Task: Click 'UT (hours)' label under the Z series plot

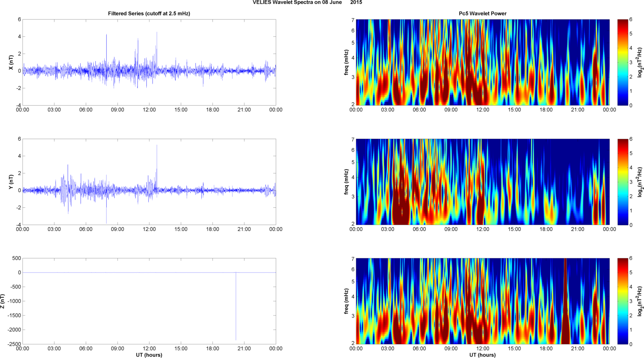Action: coord(149,355)
